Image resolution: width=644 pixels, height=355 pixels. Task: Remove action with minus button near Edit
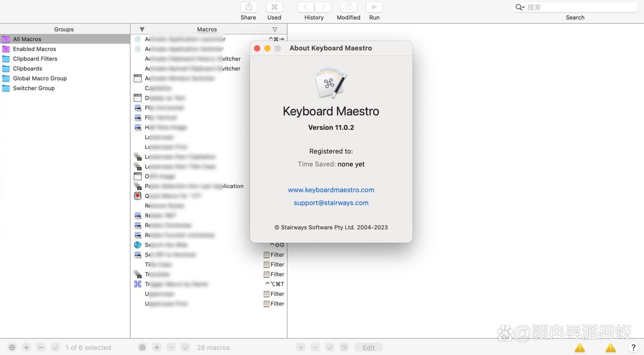[315, 347]
